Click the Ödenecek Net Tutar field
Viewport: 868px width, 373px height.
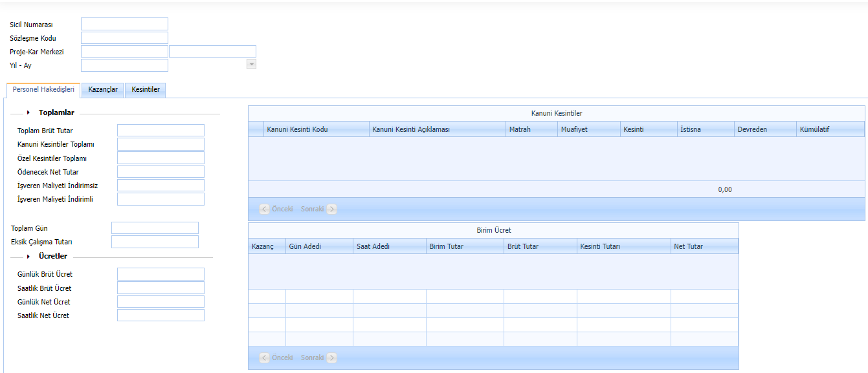coord(161,172)
